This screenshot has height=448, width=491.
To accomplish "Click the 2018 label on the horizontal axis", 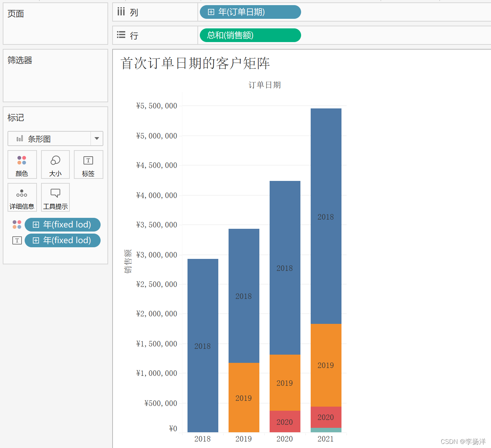I will [203, 439].
